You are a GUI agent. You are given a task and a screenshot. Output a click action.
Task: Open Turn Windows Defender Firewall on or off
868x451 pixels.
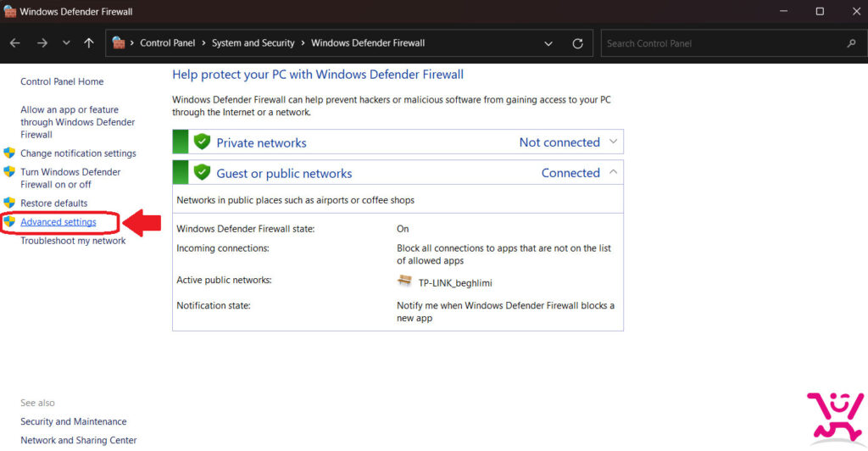click(70, 178)
